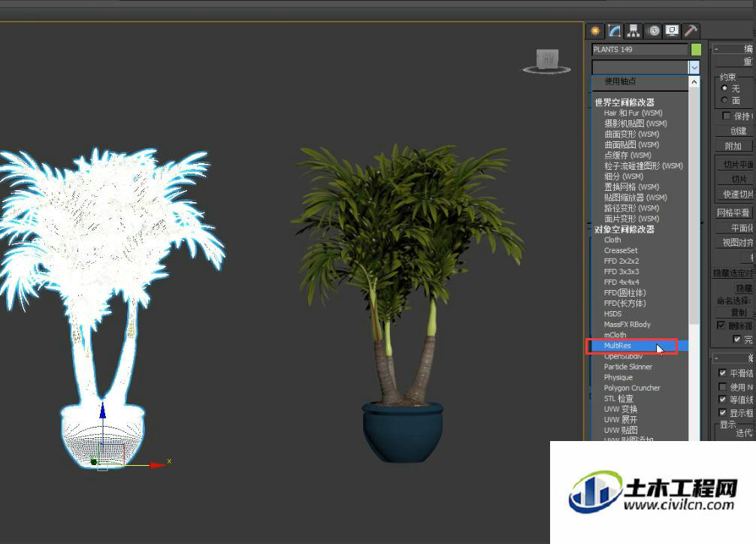Select the FFD 2x2x2 modifier
Viewport: 756px width, 544px height.
621,261
